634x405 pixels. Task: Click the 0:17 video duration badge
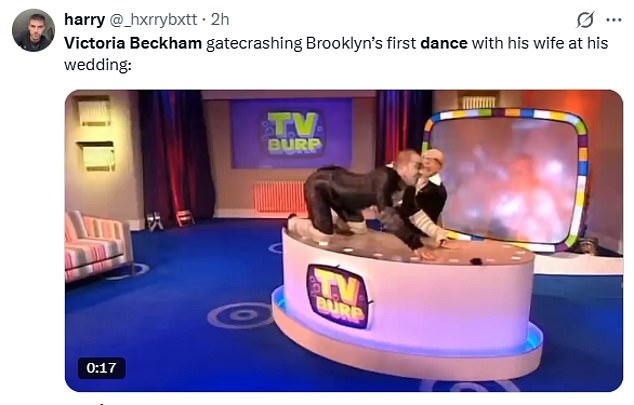(101, 368)
